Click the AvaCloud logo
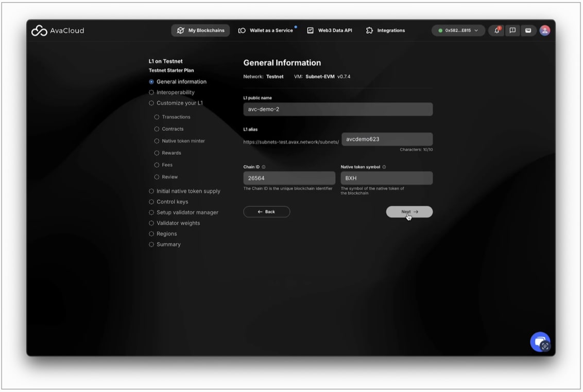The image size is (583, 392). 58,30
